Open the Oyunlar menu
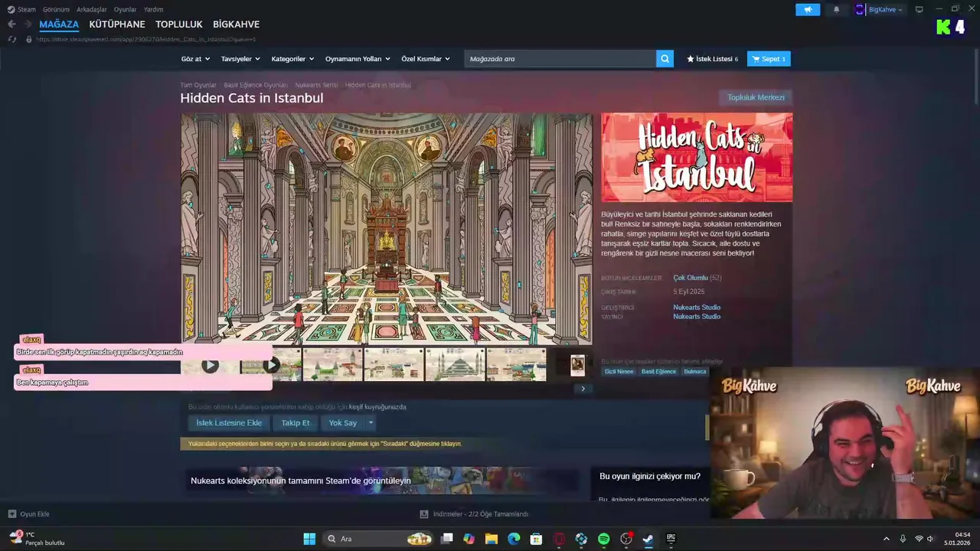980x551 pixels. (125, 9)
